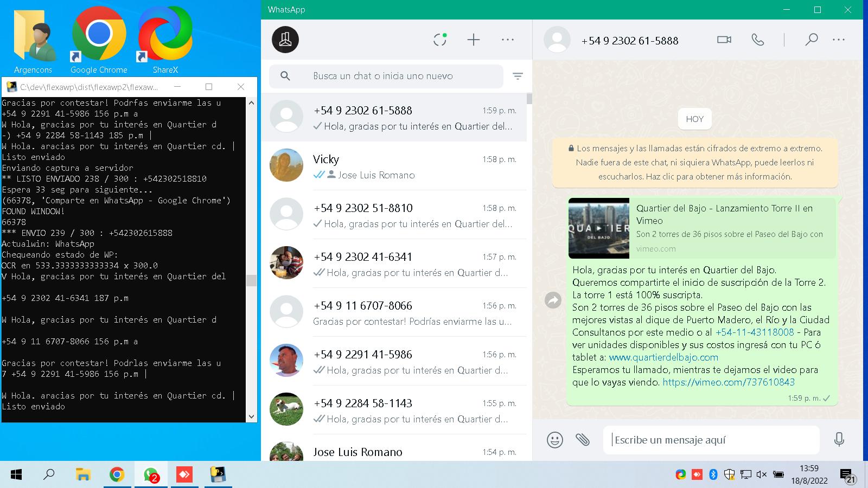
Task: Click the contact name +54 9 2302 61-5888 in header
Action: pyautogui.click(x=629, y=41)
